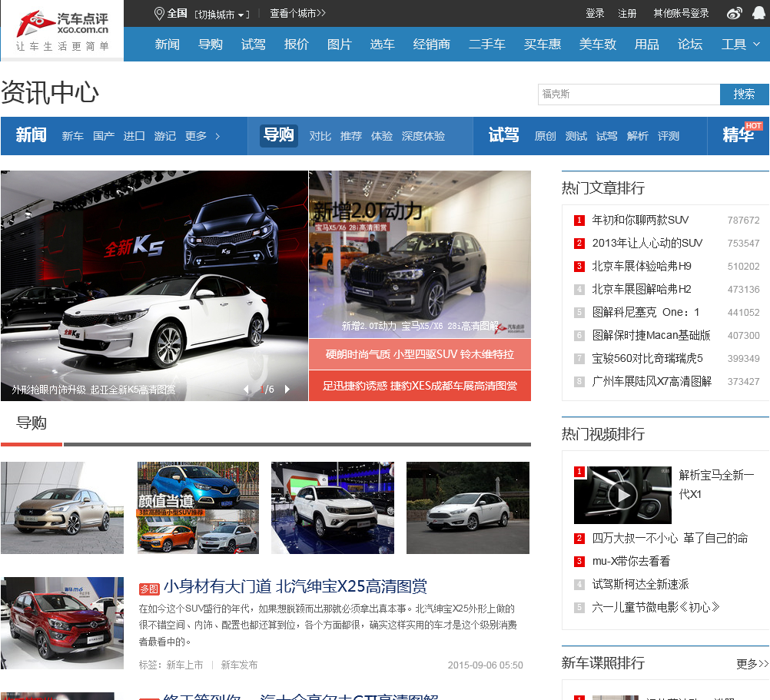
Task: Open the 报价 main navigation item
Action: (x=296, y=44)
